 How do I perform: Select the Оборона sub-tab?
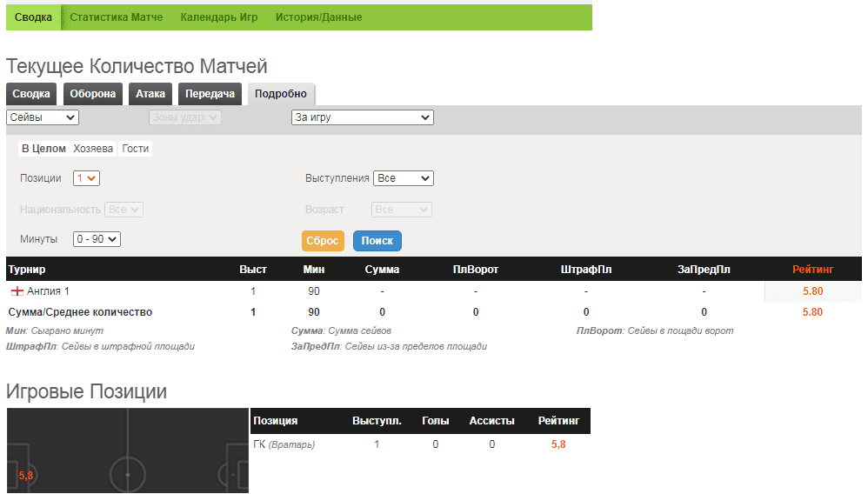pyautogui.click(x=92, y=94)
